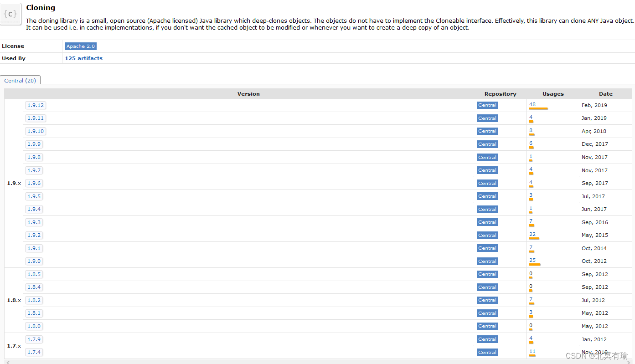Click the Used By row label

pyautogui.click(x=14, y=58)
